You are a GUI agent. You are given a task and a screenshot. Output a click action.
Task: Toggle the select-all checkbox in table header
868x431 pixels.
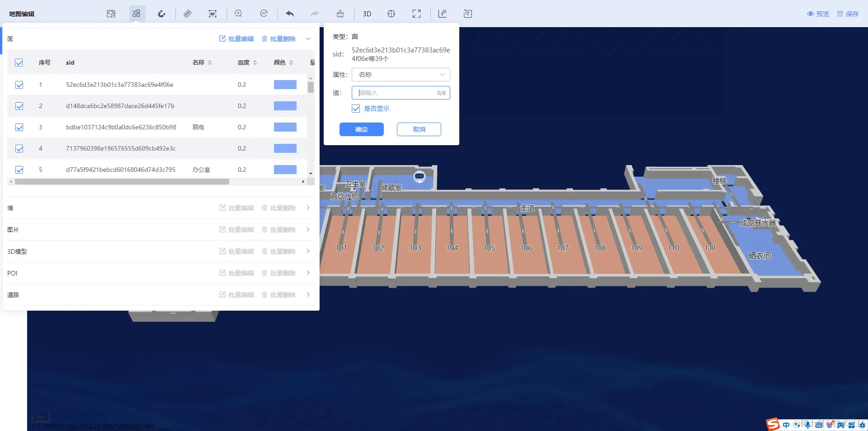coord(19,63)
